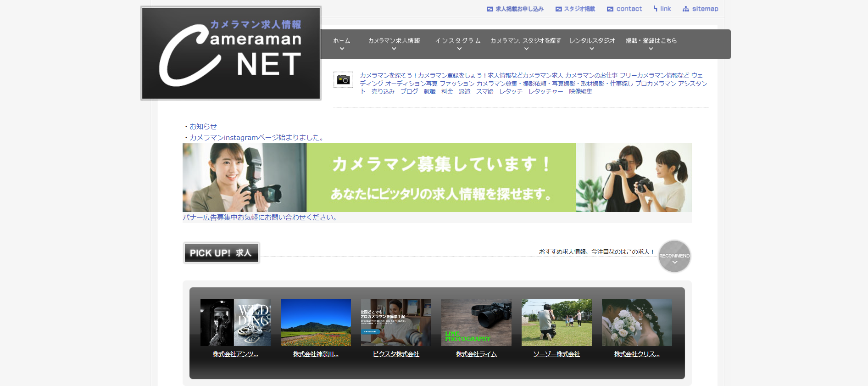Click envelope icon for 求人掲載お申し込み
The image size is (868, 386).
(490, 9)
